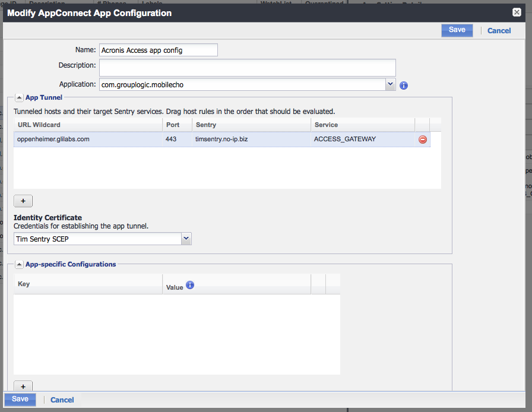
Task: Collapse the App Tunnel section
Action: click(x=19, y=97)
